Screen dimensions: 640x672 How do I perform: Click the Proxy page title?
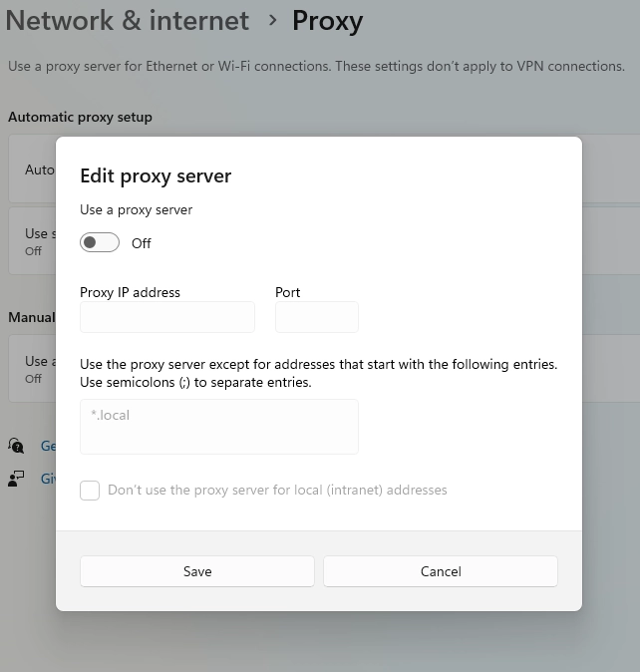pyautogui.click(x=327, y=20)
